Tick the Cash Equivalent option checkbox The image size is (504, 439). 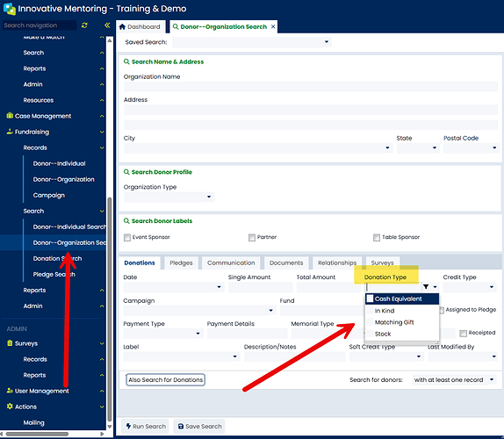pos(370,299)
